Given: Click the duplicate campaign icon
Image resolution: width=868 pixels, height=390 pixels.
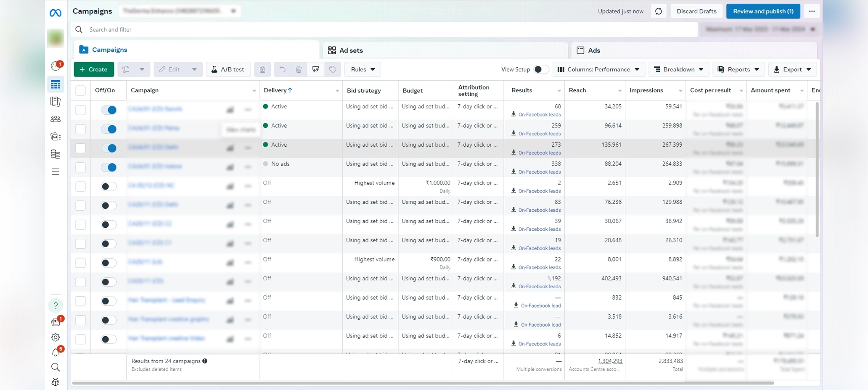Looking at the screenshot, I should [x=126, y=69].
